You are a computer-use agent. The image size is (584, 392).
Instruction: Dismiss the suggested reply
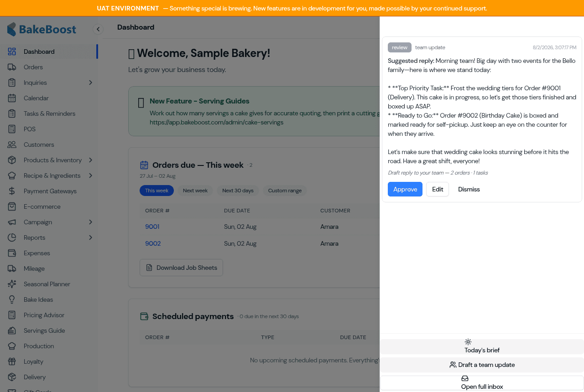coord(469,189)
